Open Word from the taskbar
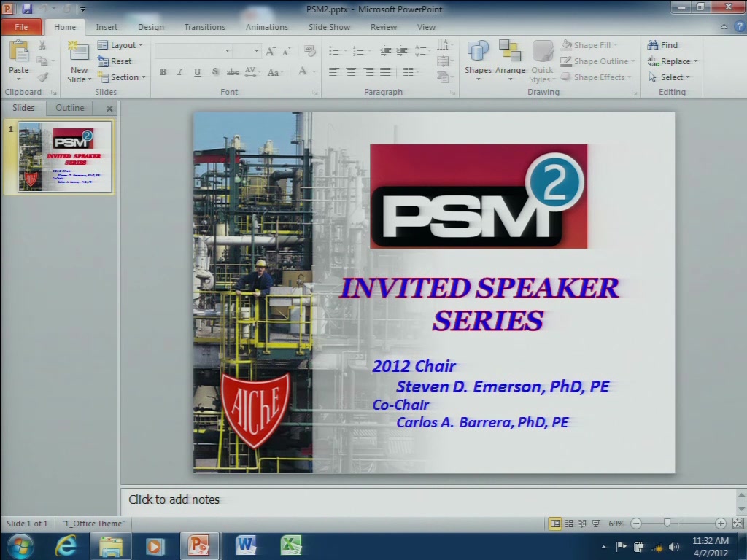 coord(246,545)
